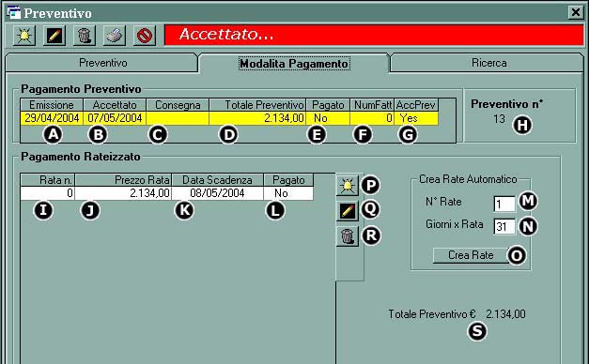This screenshot has width=589, height=364.
Task: Edit installment using pencil icon beside rate table
Action: (x=348, y=211)
